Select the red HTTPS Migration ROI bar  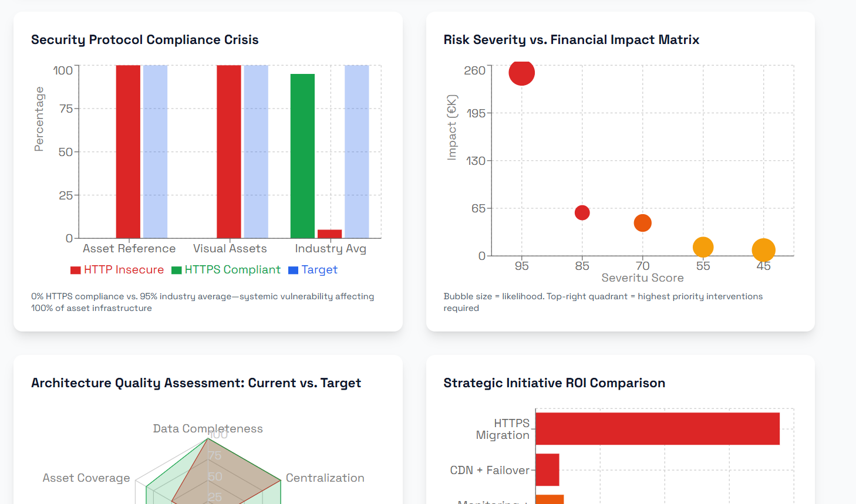click(x=658, y=429)
